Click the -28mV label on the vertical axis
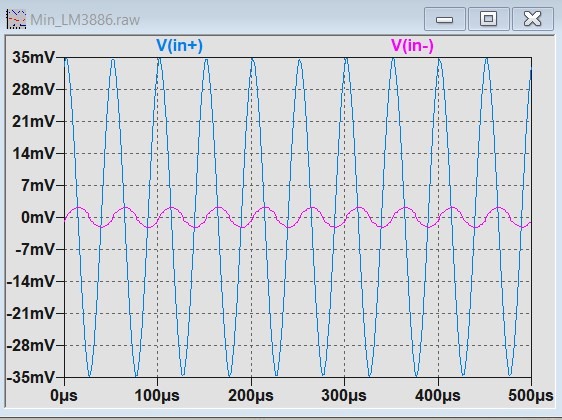562x420 pixels. pos(31,345)
